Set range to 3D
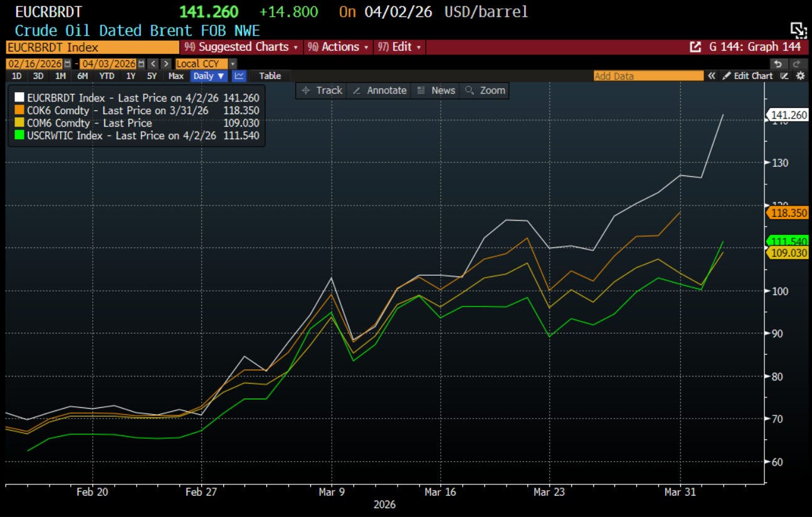This screenshot has width=812, height=517. [38, 76]
